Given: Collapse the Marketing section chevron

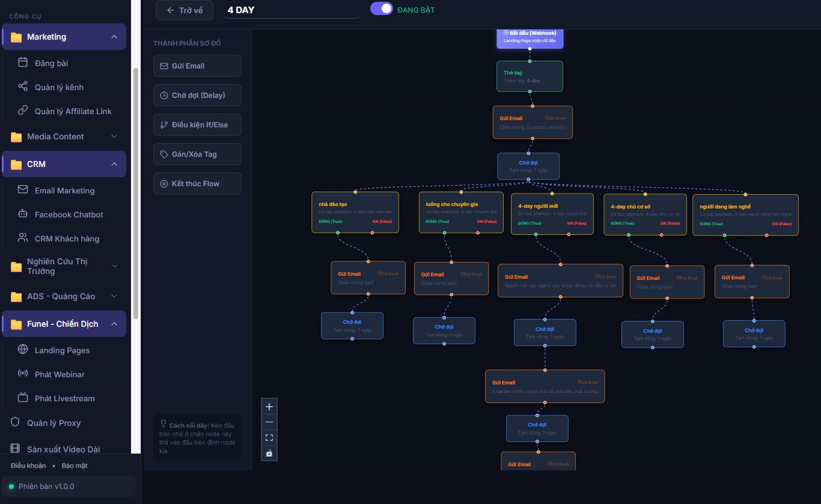Looking at the screenshot, I should click(114, 37).
